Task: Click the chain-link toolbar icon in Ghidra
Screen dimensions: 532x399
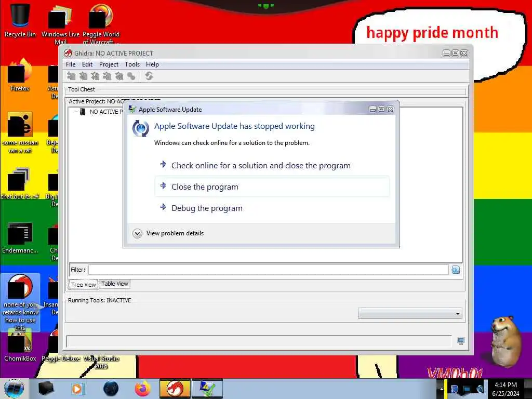Action: (x=131, y=76)
